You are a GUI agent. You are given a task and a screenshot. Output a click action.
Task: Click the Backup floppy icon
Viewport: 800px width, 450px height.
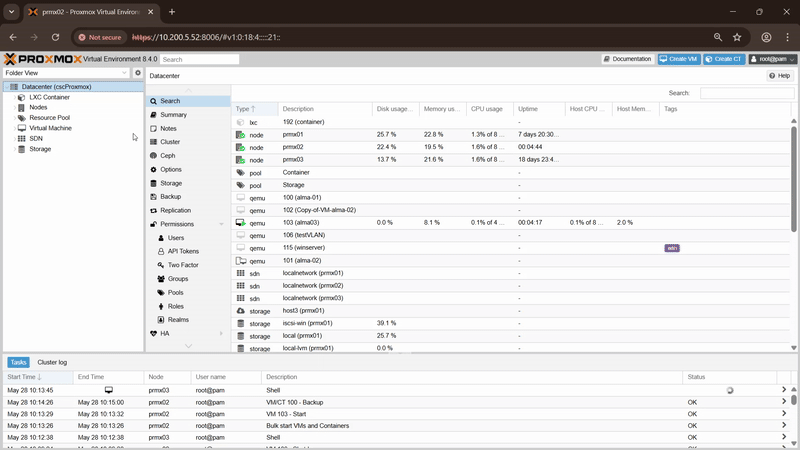tap(154, 196)
